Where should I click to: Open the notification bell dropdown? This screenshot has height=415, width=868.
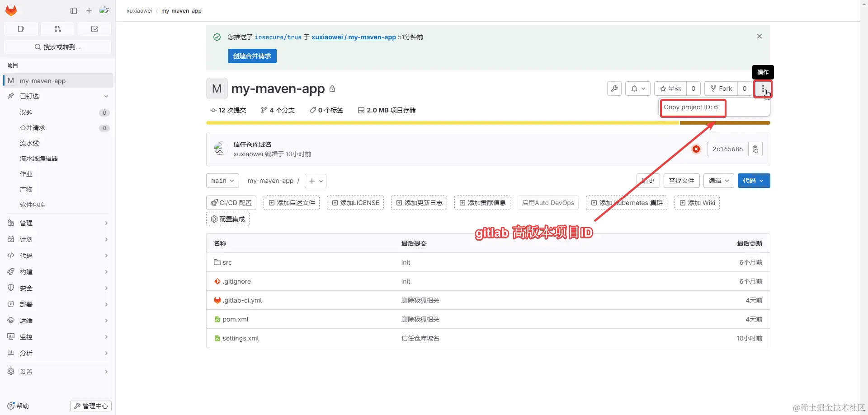tap(638, 89)
